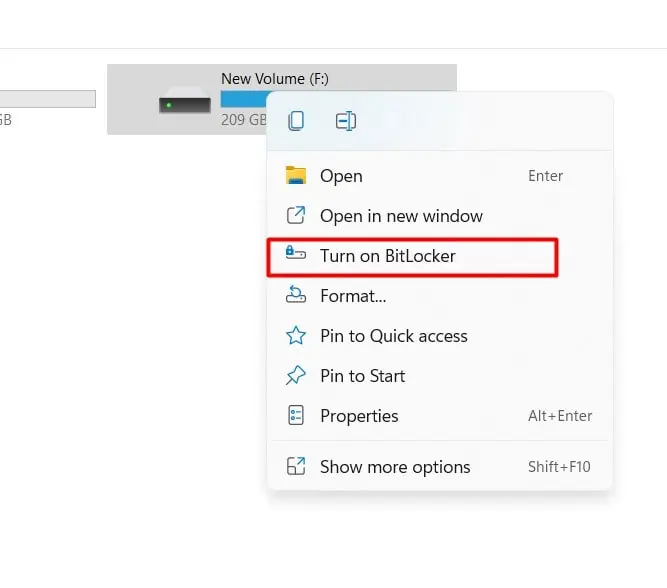The image size is (667, 588).
Task: Expand Show more options
Action: point(395,467)
